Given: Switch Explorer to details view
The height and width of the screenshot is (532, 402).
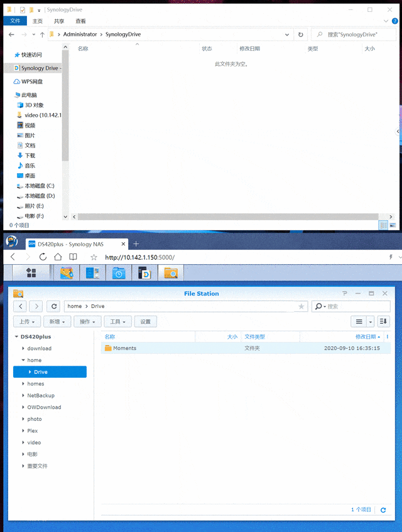Looking at the screenshot, I should [383, 225].
